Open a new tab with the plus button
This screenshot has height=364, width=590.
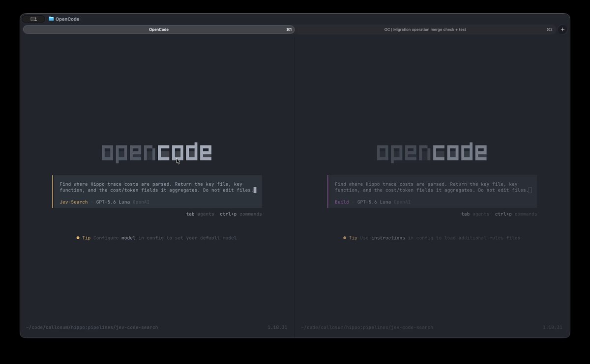click(563, 29)
